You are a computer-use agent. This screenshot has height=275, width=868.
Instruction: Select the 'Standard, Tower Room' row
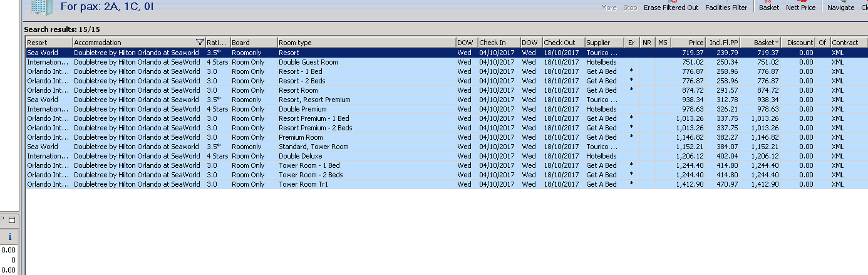[447, 147]
